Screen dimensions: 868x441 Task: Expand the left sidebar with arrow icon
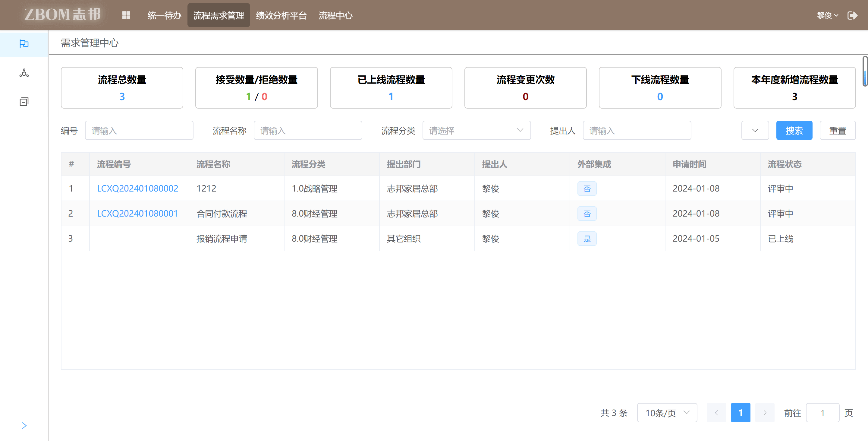coord(24,426)
